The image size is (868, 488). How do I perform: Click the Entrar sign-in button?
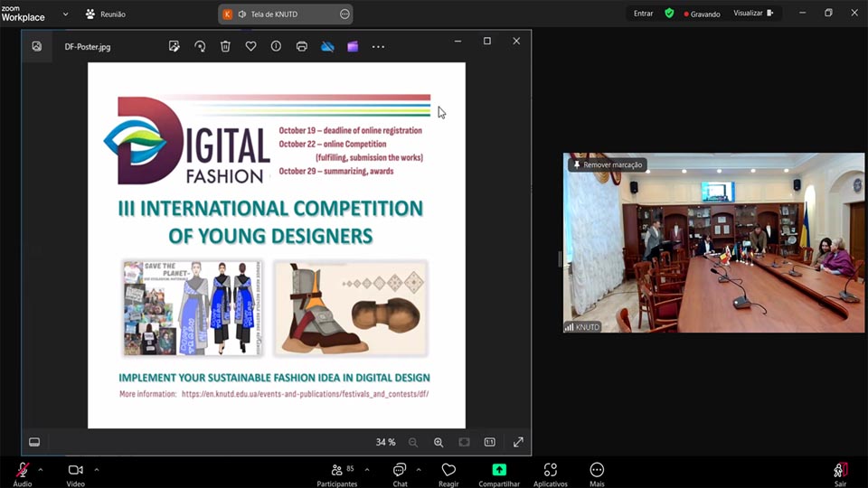click(643, 14)
